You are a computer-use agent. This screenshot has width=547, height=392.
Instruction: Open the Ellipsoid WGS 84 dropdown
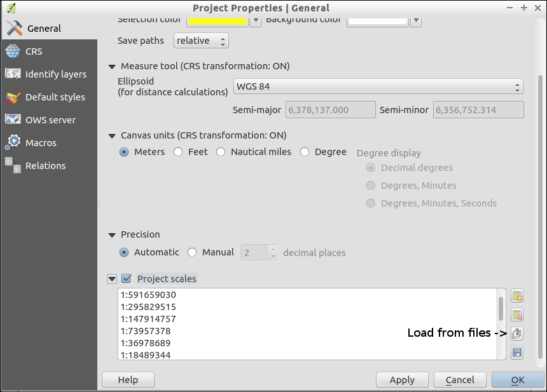[378, 86]
